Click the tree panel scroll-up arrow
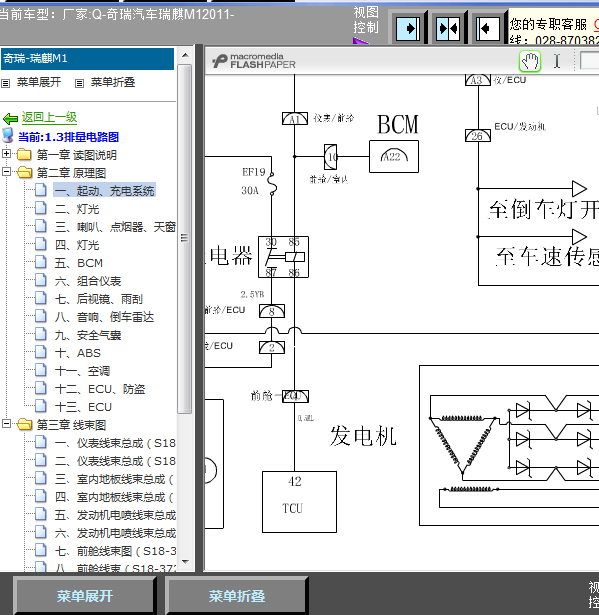This screenshot has height=615, width=599. [185, 55]
